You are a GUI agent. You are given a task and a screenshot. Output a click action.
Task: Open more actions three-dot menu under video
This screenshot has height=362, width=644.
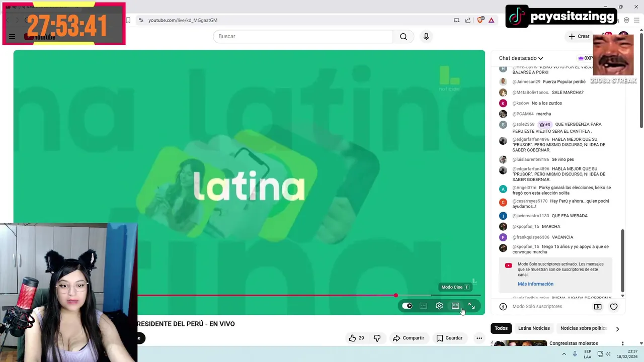pos(479,338)
